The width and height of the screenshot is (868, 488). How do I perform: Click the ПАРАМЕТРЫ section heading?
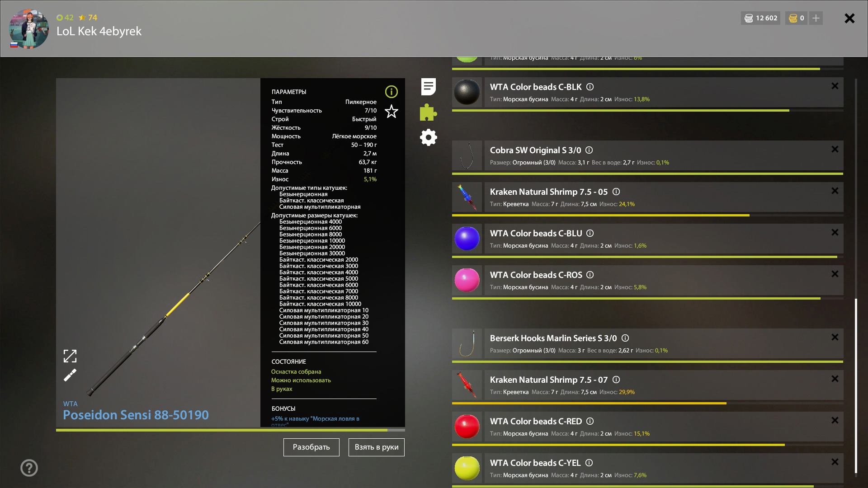[x=289, y=92]
